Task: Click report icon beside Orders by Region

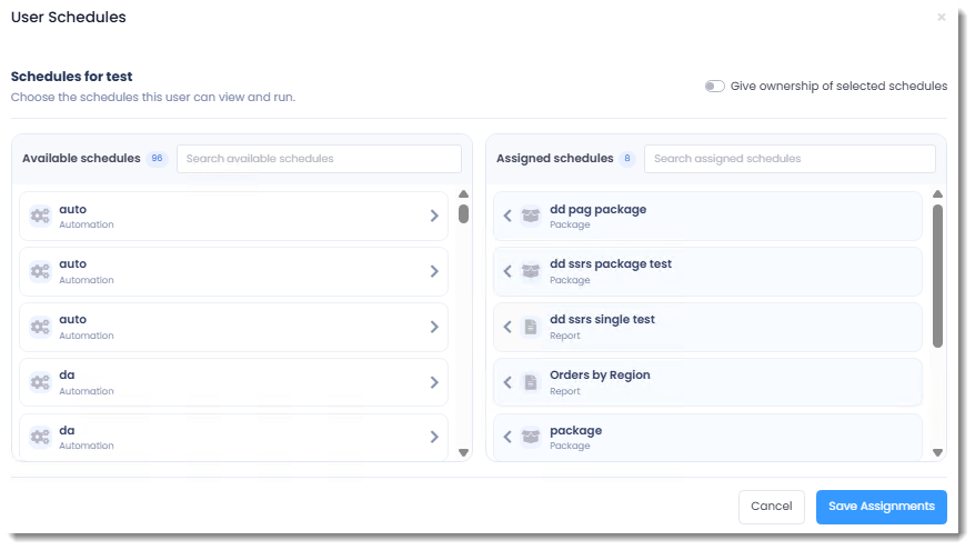Action: click(x=530, y=382)
